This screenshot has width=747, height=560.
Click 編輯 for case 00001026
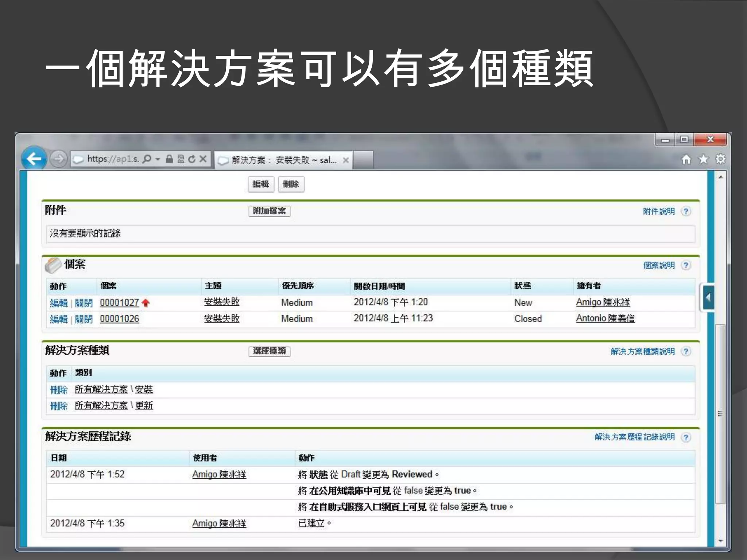tap(59, 319)
